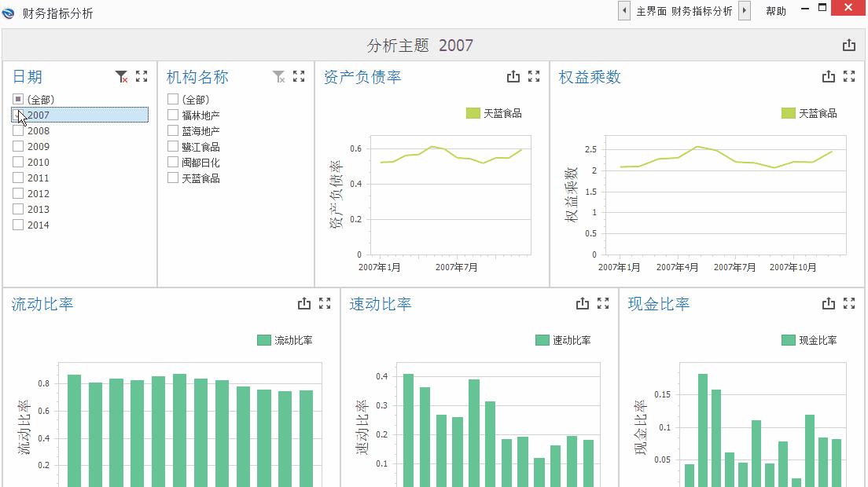The width and height of the screenshot is (868, 487).
Task: Minimize the application window
Action: tap(805, 9)
